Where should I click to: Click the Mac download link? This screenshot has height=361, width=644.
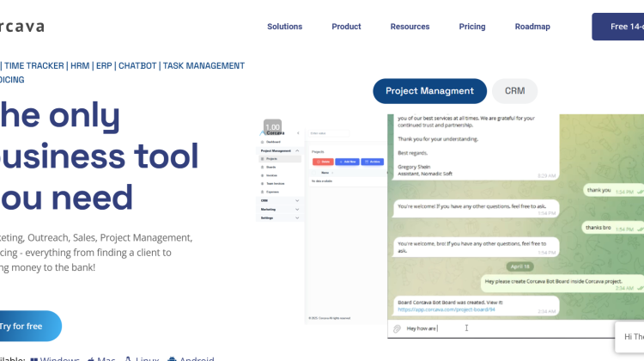[x=101, y=358]
